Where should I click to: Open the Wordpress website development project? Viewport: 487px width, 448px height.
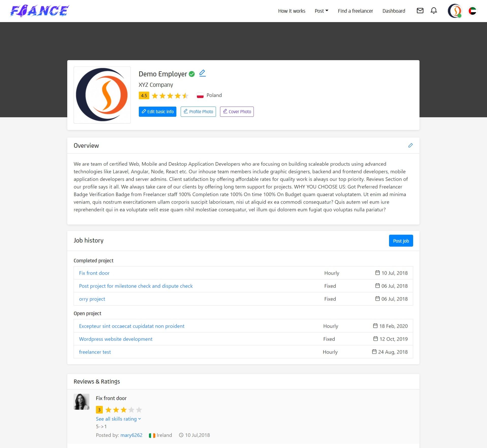point(116,339)
